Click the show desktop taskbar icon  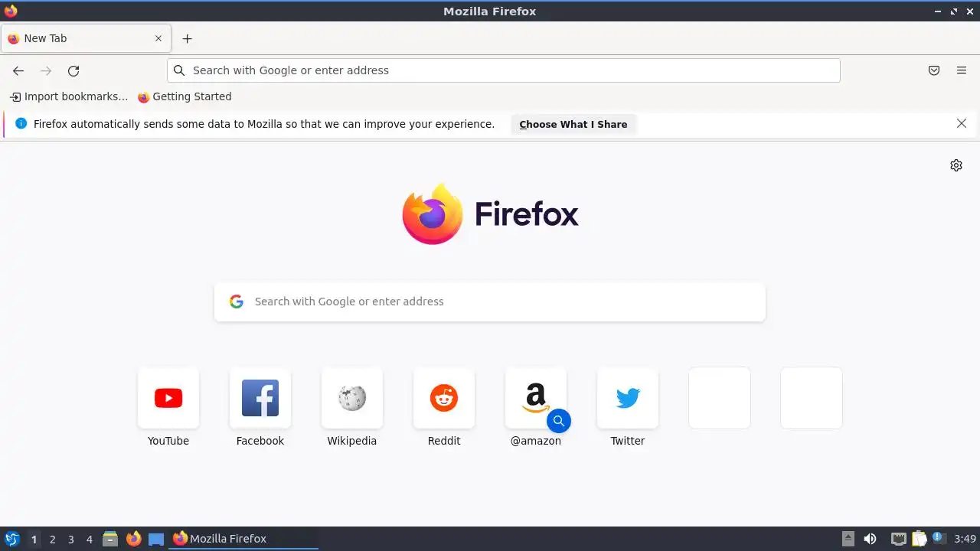(x=156, y=539)
